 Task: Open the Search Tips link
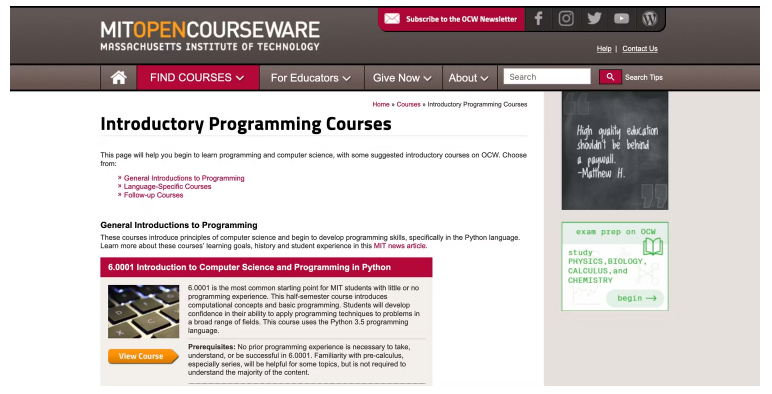point(643,77)
